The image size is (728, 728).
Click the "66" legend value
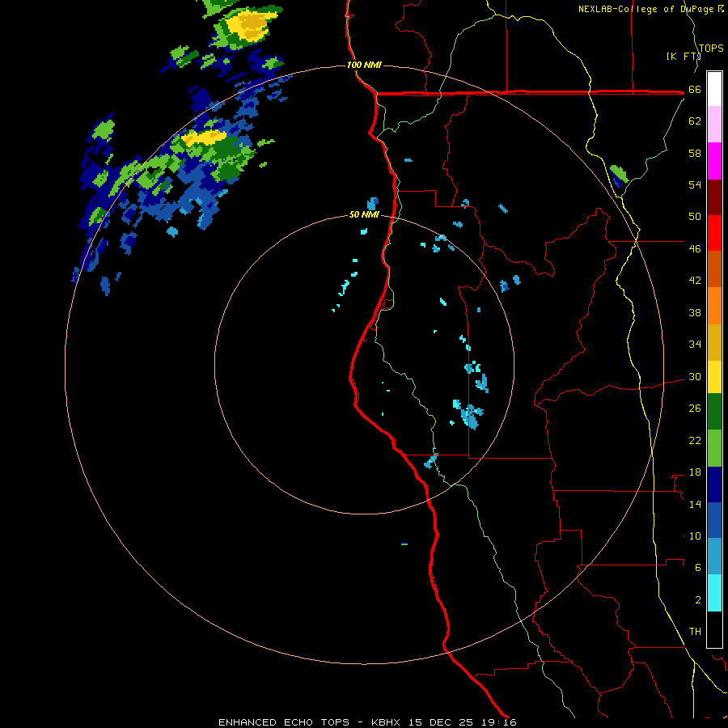695,90
